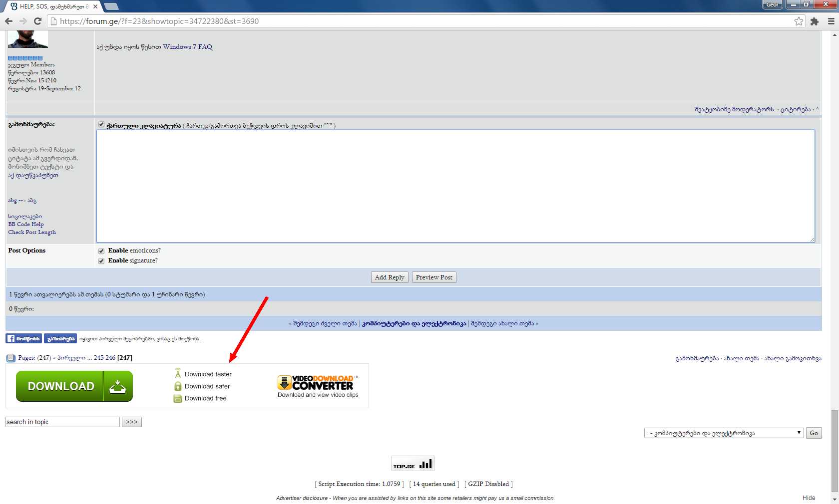Select the current page 247

tap(125, 358)
